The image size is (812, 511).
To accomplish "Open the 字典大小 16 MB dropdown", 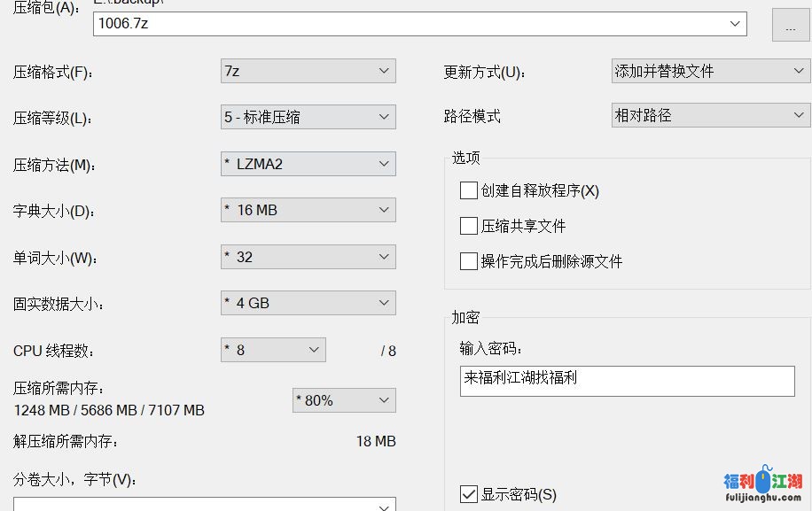I will coord(384,210).
